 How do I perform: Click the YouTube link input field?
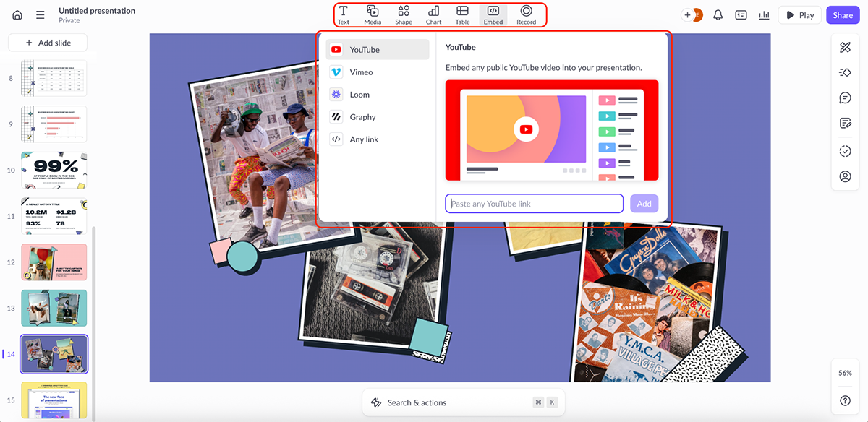click(x=534, y=203)
